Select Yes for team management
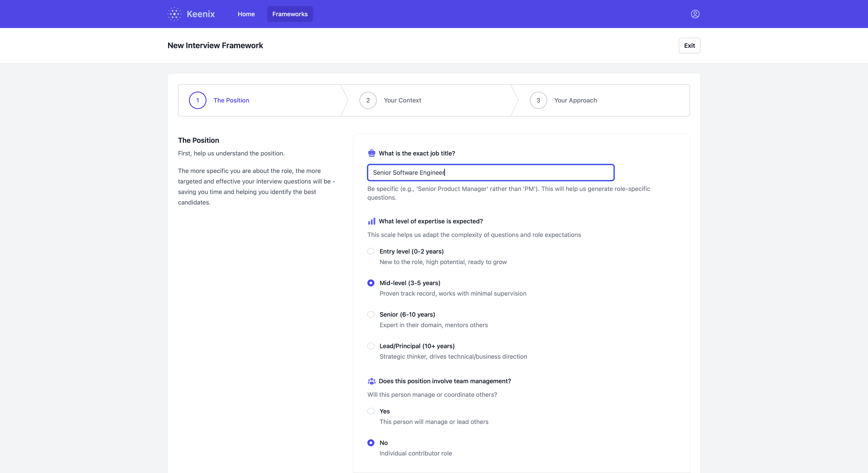 [371, 411]
